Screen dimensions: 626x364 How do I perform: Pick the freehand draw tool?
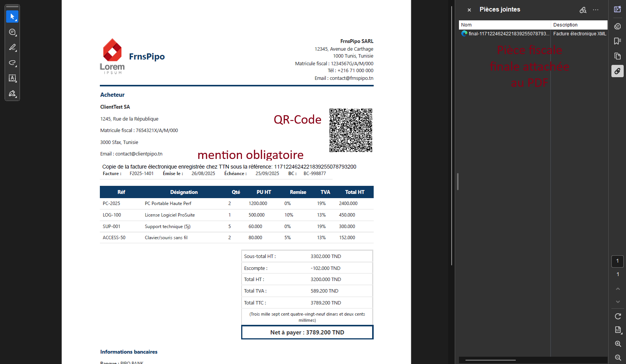[12, 63]
